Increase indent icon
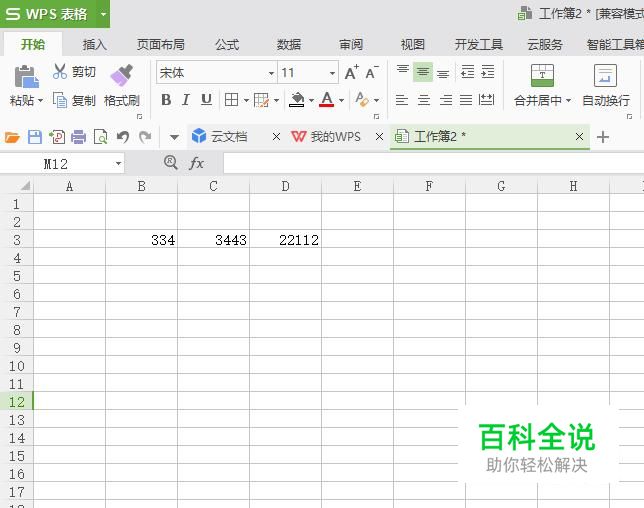 click(x=488, y=72)
